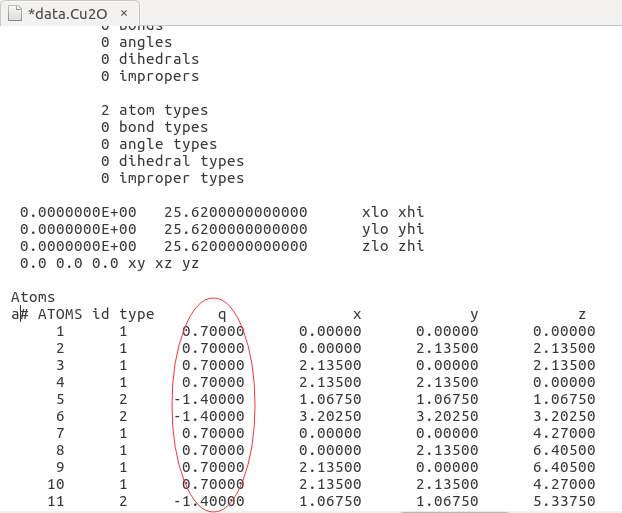
Task: Click the 'Atoms' section header
Action: pyautogui.click(x=33, y=297)
